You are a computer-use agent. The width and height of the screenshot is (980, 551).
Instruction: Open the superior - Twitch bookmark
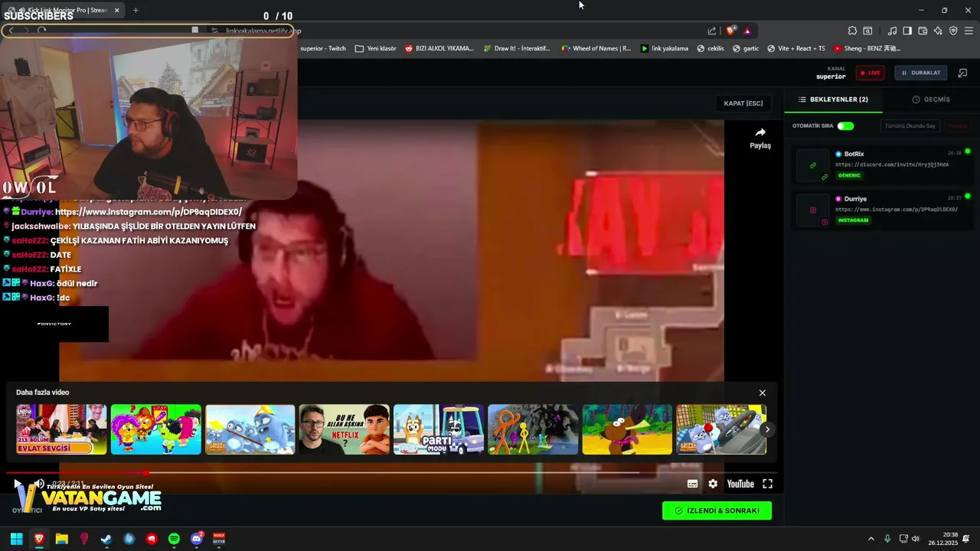point(322,48)
